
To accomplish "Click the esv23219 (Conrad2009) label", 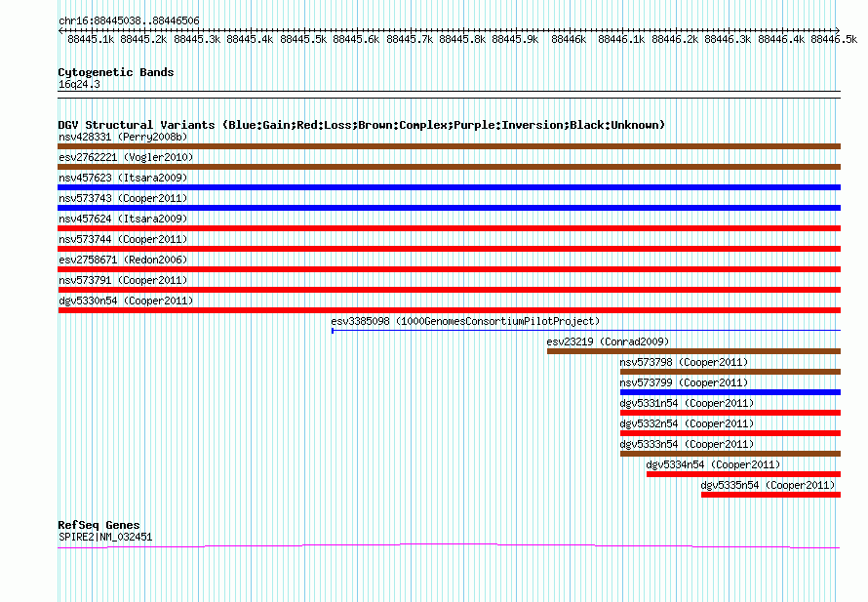I will tap(608, 341).
